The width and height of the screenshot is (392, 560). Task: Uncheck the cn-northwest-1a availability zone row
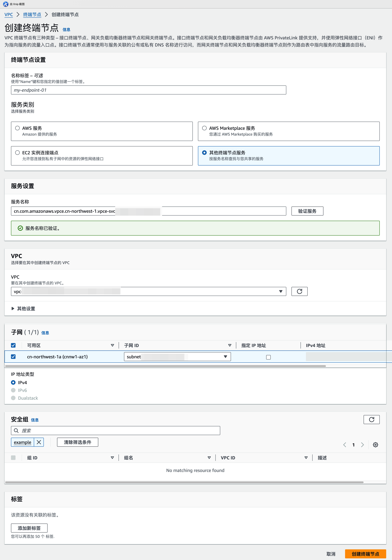coord(13,357)
